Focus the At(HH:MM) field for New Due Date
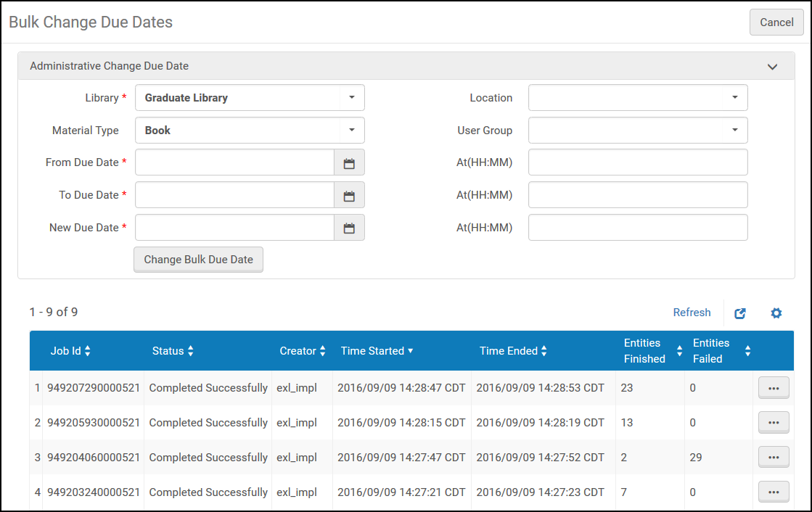812x512 pixels. [x=638, y=228]
